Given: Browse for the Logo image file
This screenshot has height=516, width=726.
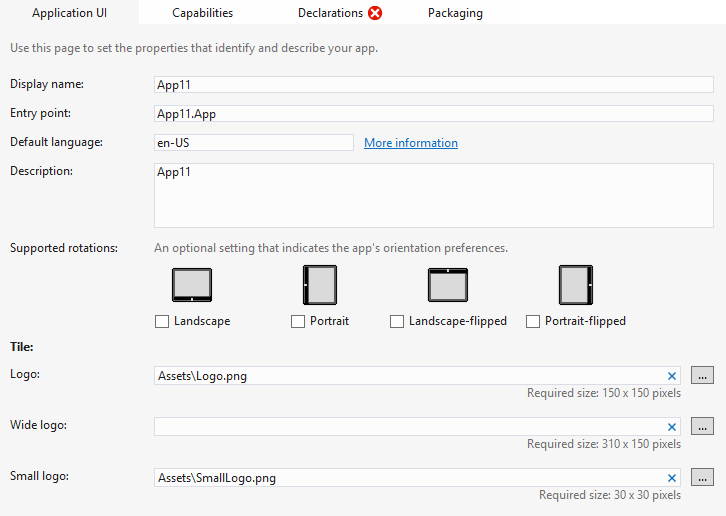Looking at the screenshot, I should [x=702, y=376].
